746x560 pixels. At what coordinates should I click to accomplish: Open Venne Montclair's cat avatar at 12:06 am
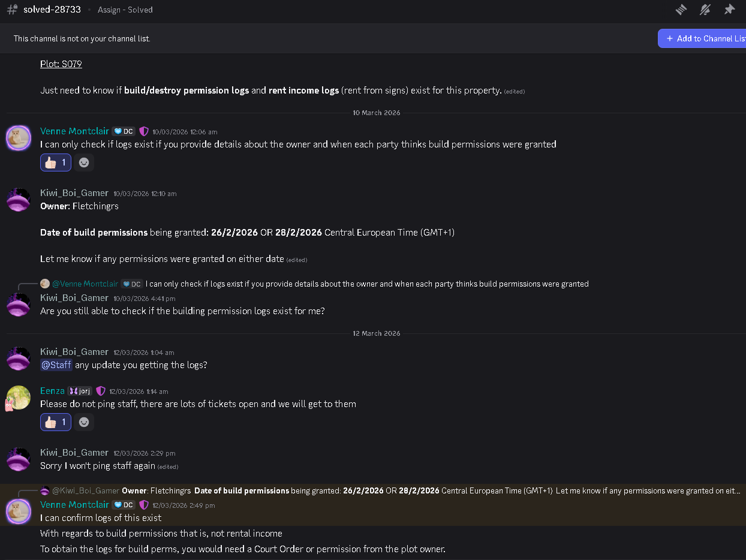click(x=18, y=138)
